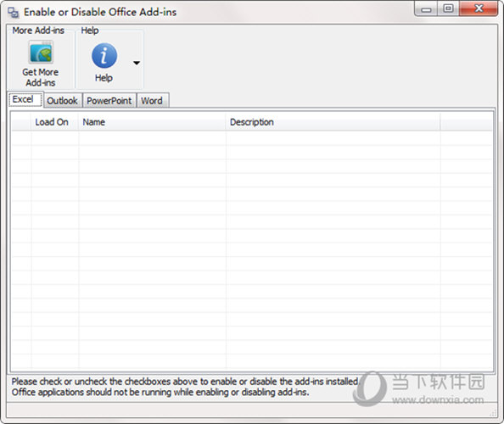Open Help via the blue info icon
This screenshot has width=504, height=424.
tap(104, 56)
